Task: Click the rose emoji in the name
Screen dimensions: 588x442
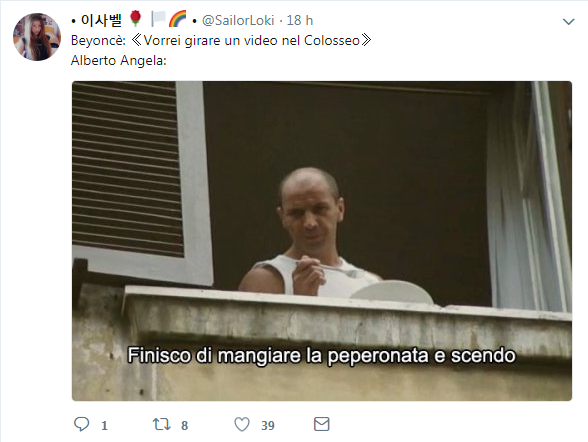Action: coord(135,19)
